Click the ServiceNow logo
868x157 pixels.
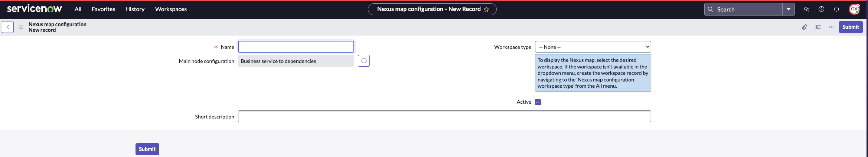pyautogui.click(x=35, y=9)
